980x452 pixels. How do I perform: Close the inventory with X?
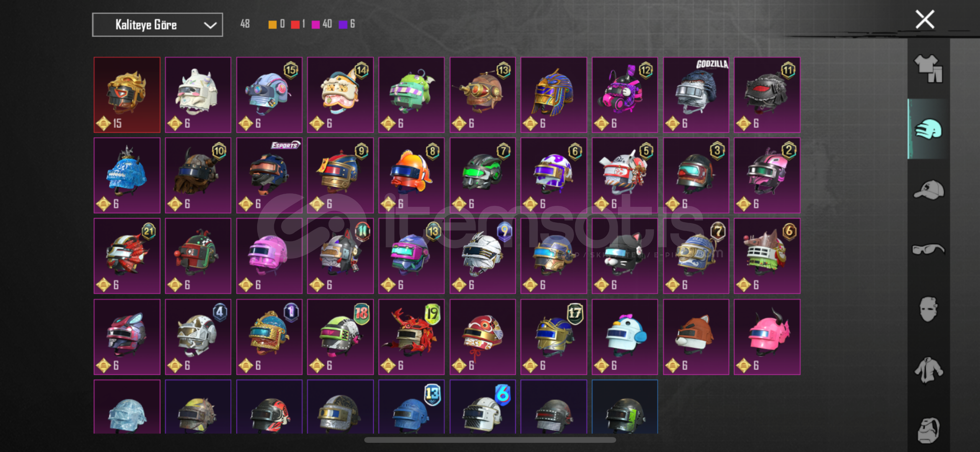[x=925, y=19]
